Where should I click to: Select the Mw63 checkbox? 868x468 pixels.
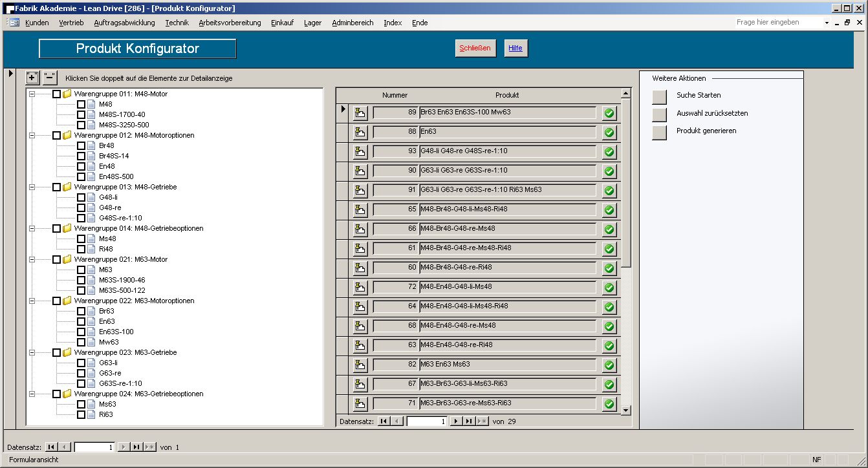(81, 342)
